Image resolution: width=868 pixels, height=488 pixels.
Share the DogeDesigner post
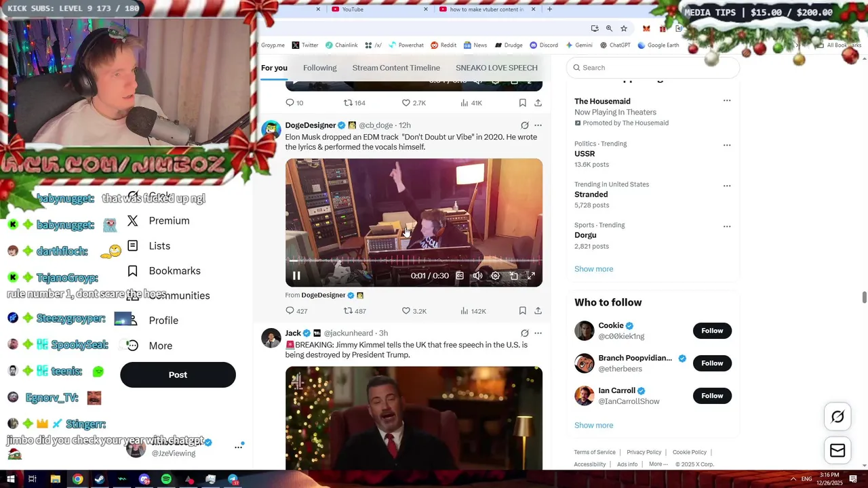(538, 311)
